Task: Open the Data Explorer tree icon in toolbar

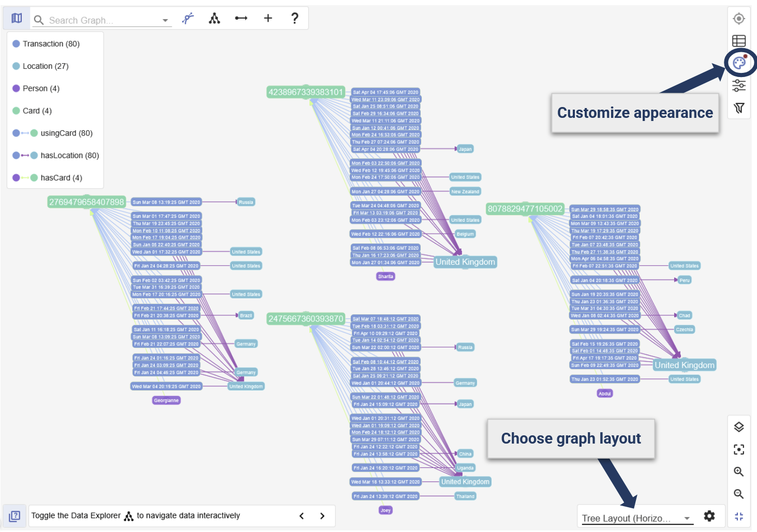Action: 214,19
